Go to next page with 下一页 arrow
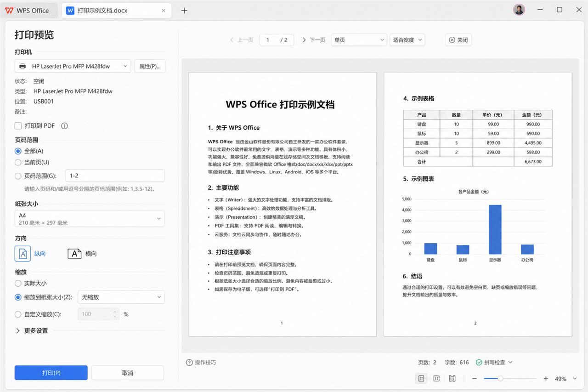The height and width of the screenshot is (392, 588). 304,40
